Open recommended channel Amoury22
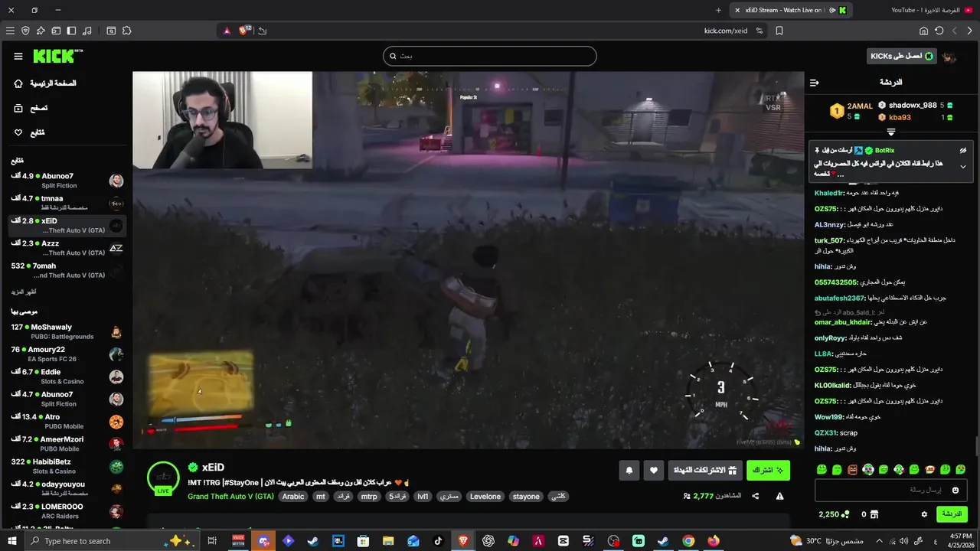Screen dimensions: 980x551 pyautogui.click(x=67, y=354)
